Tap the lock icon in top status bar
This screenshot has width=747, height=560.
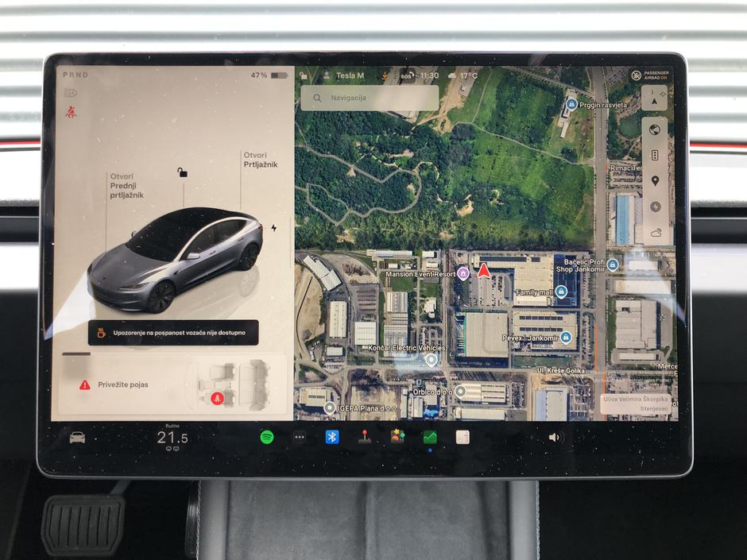coord(304,75)
